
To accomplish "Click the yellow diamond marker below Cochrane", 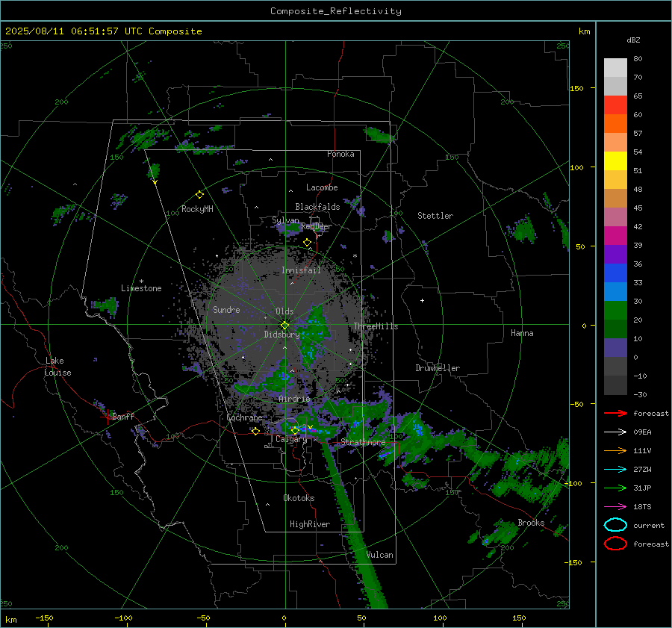I will (x=255, y=431).
